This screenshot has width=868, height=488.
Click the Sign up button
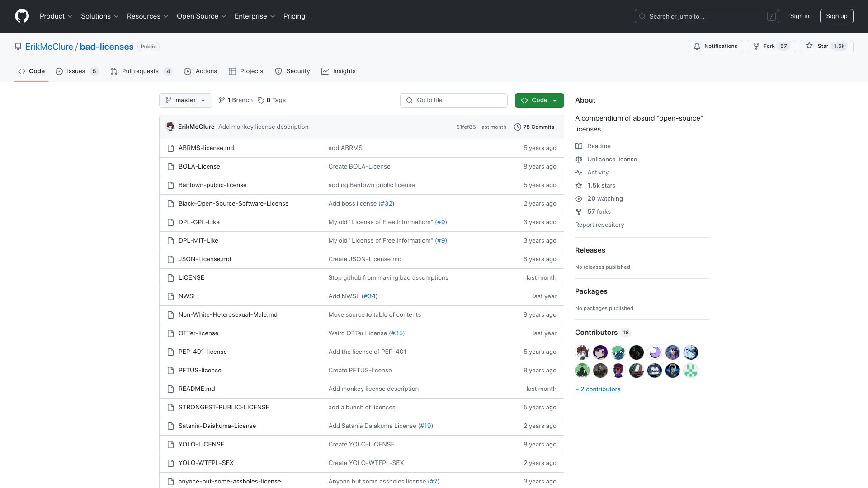(x=837, y=16)
